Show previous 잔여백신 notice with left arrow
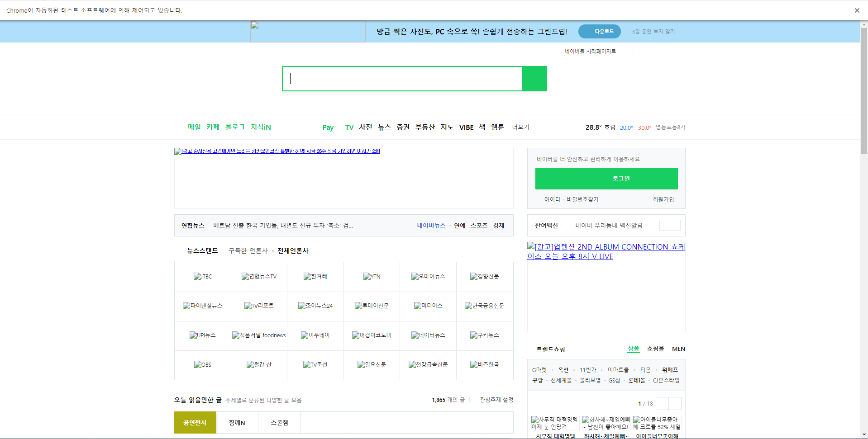The width and height of the screenshot is (868, 439). click(665, 225)
